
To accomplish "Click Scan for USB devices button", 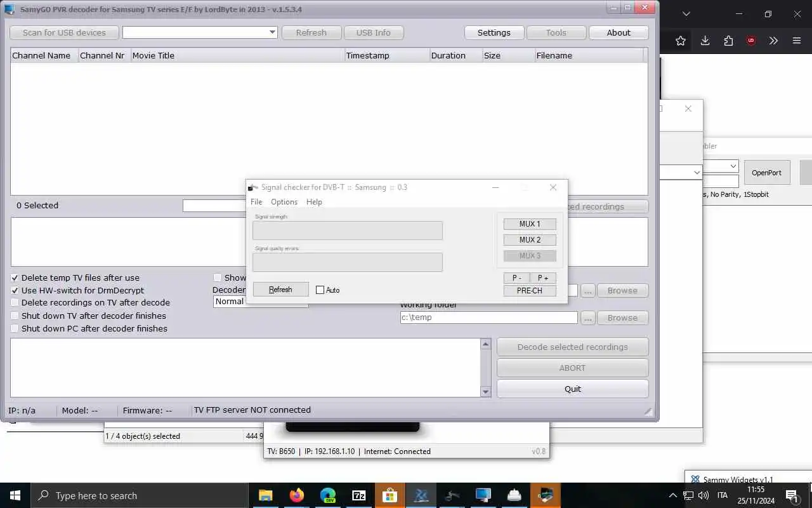I will pos(64,32).
